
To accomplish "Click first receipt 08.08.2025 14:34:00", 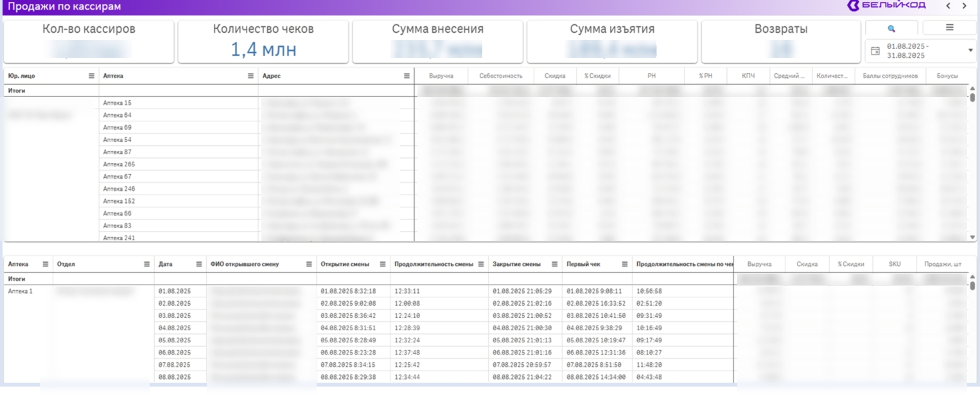I will 596,377.
